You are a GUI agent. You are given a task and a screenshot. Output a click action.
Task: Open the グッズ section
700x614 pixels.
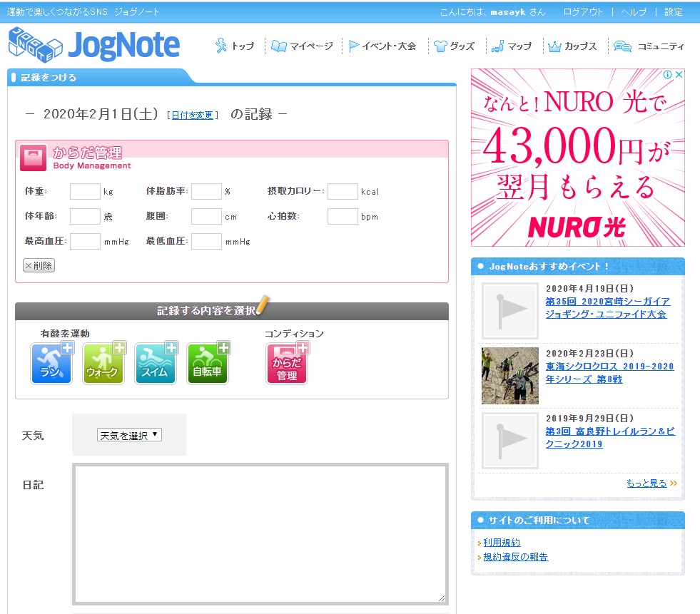tap(454, 46)
